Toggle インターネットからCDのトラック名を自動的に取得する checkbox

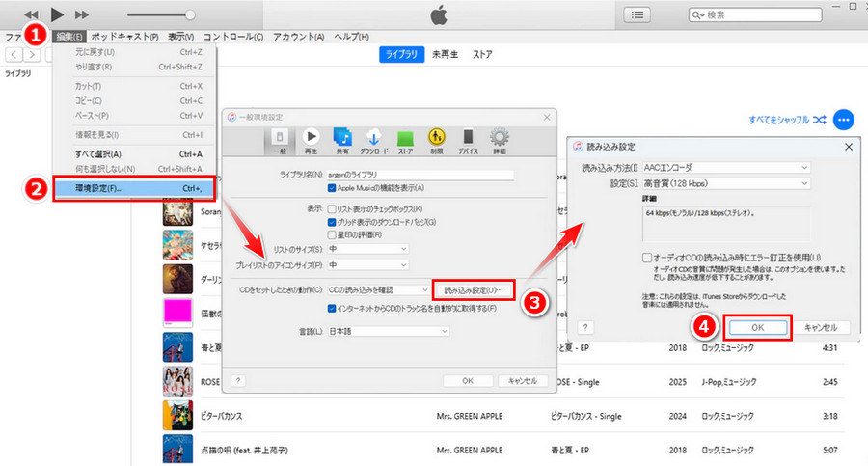332,309
